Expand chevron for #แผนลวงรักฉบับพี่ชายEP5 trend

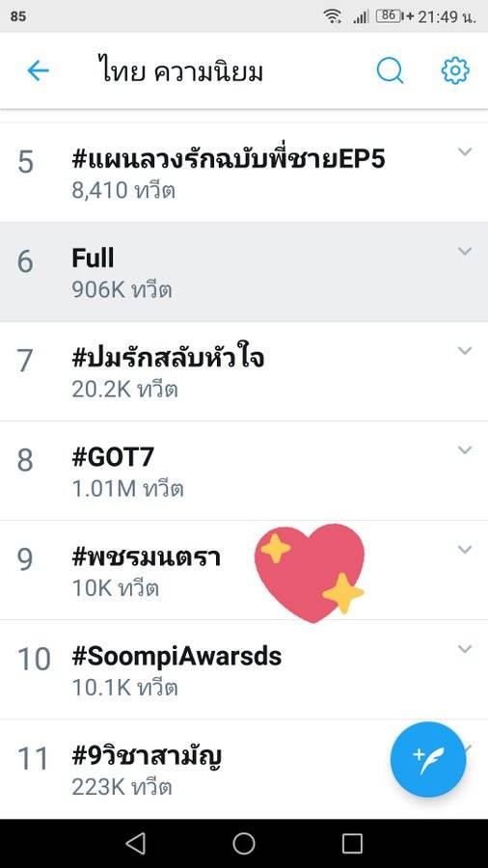(465, 151)
